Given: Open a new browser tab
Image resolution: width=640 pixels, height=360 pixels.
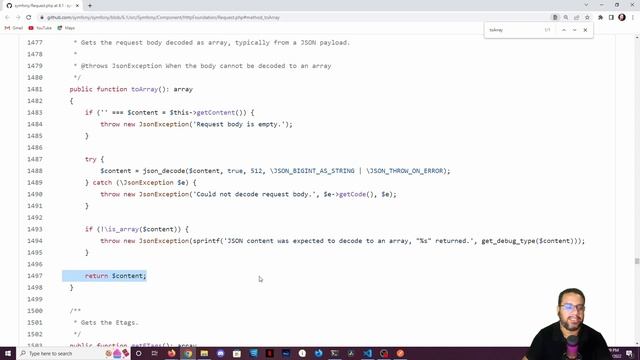Looking at the screenshot, I should (x=90, y=6).
